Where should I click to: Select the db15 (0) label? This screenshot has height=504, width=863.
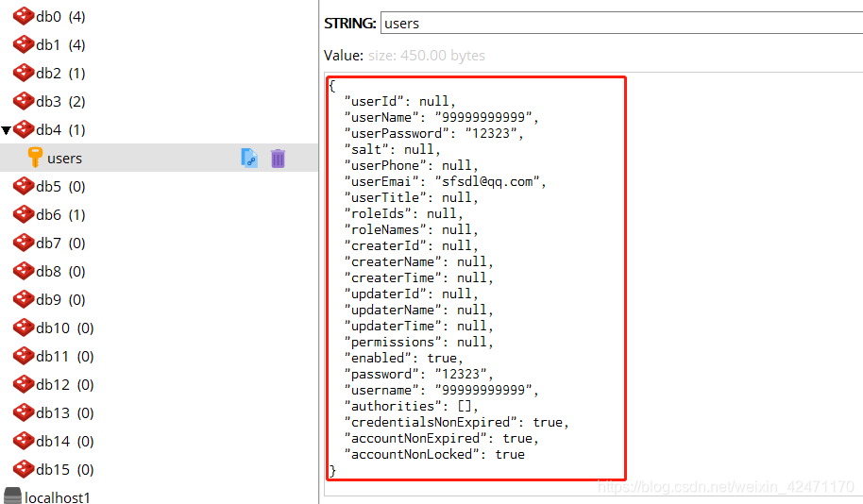point(65,470)
